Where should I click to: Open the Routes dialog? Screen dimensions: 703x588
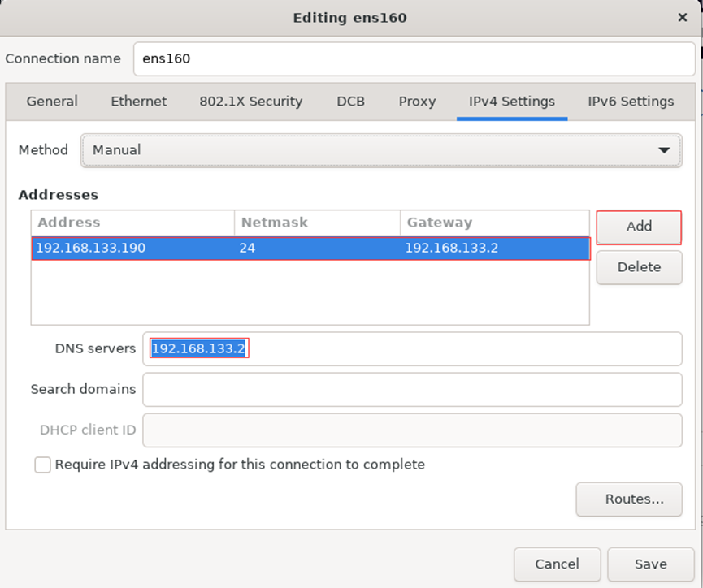point(629,499)
